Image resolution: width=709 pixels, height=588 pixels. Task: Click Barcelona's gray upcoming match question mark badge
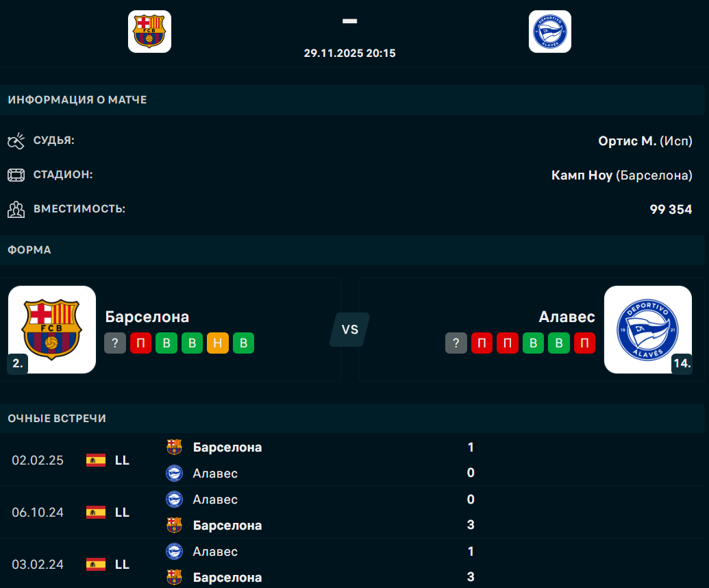pos(115,343)
